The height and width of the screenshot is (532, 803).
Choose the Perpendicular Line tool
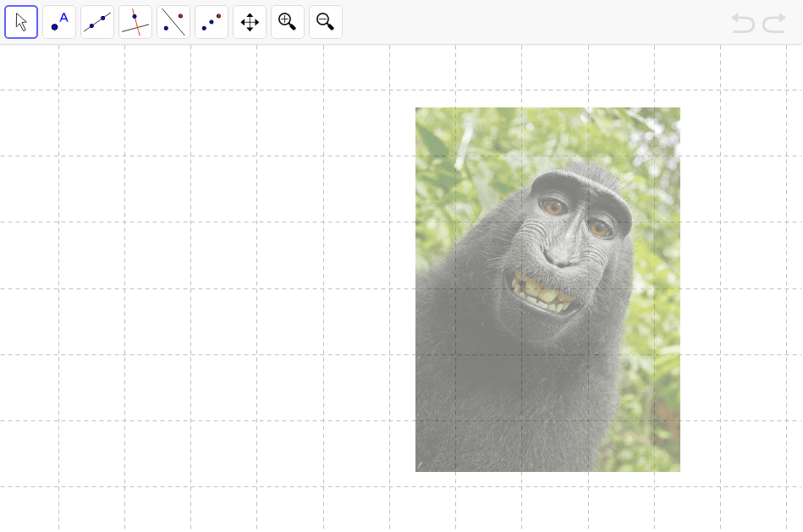135,22
